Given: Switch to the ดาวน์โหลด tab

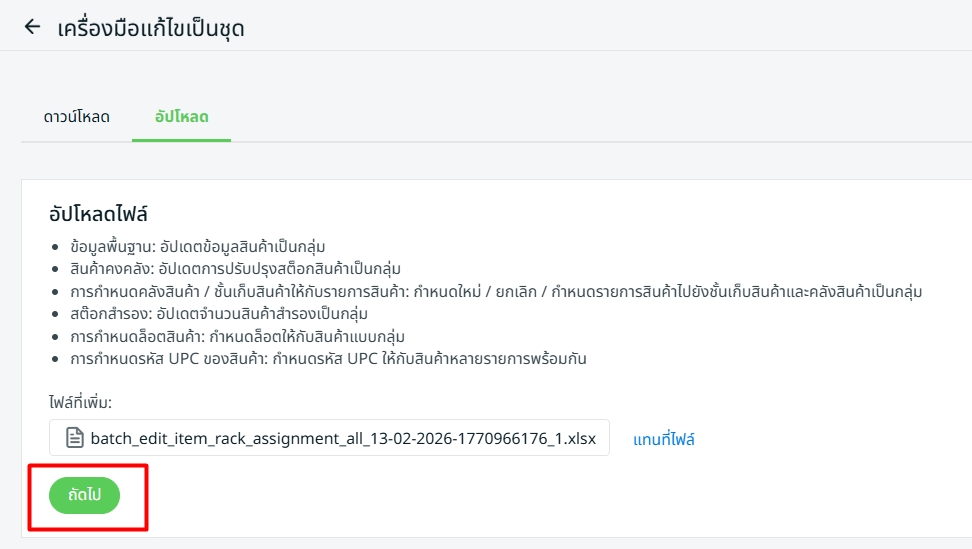Looking at the screenshot, I should click(x=76, y=117).
